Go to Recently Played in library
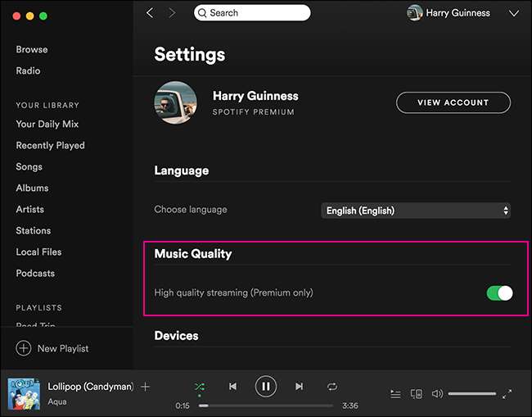 [50, 145]
